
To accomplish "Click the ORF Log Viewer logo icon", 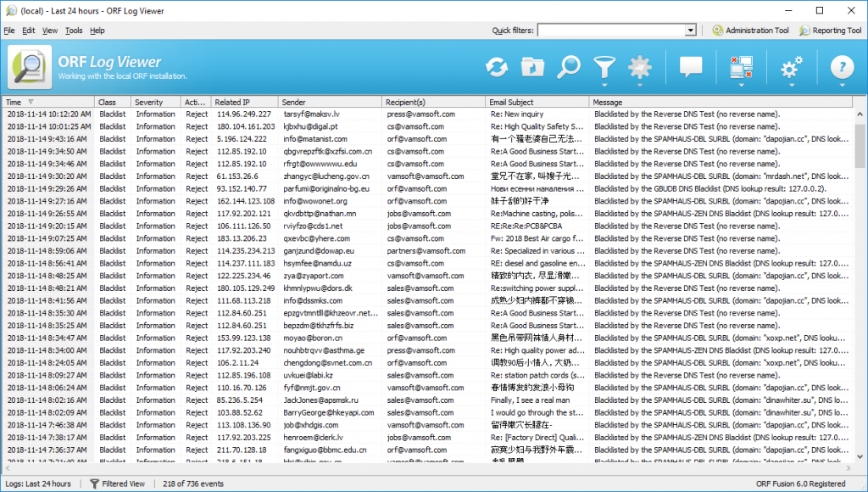I will [x=30, y=68].
